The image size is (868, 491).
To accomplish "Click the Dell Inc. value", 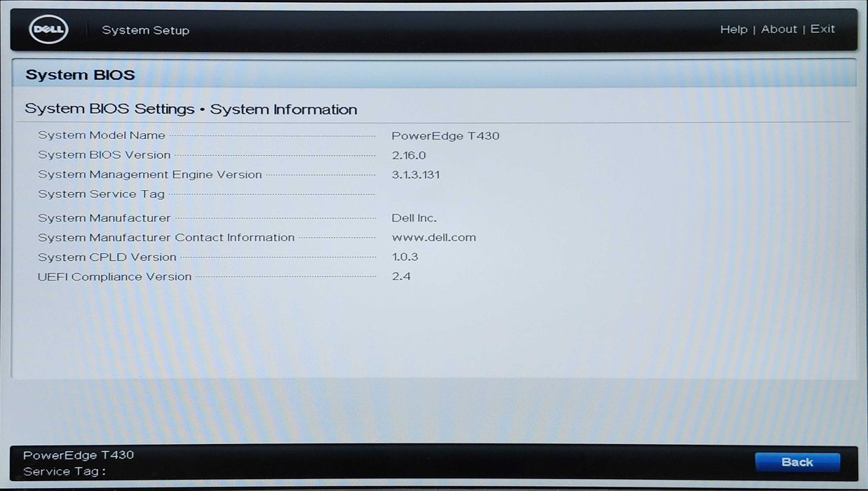I will (414, 218).
